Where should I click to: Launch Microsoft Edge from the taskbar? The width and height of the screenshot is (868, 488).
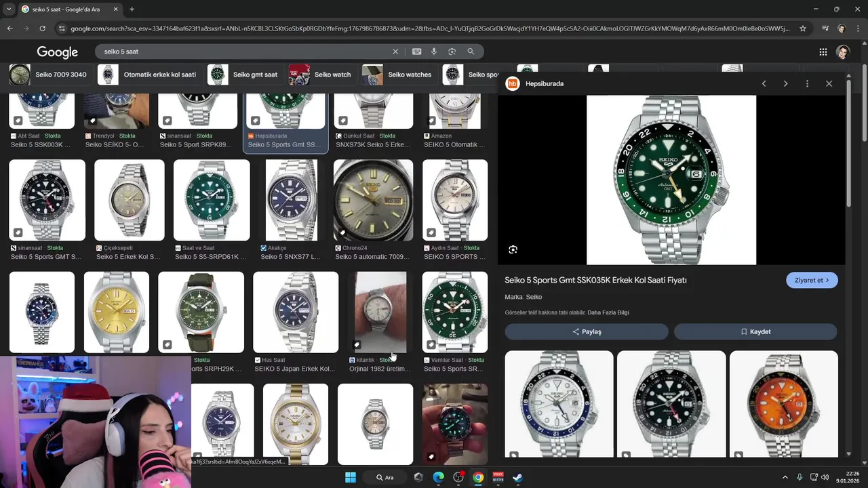click(x=439, y=477)
